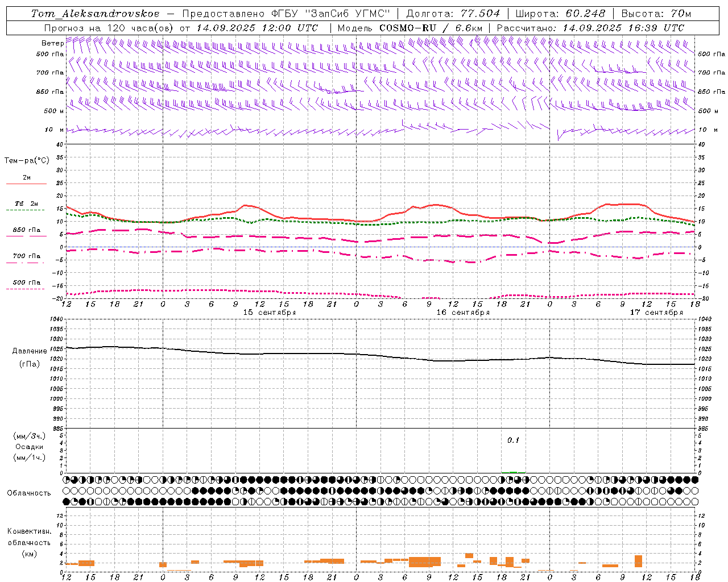728x582 pixels.
Task: Click the Высота: 70м field
Action: [x=656, y=14]
